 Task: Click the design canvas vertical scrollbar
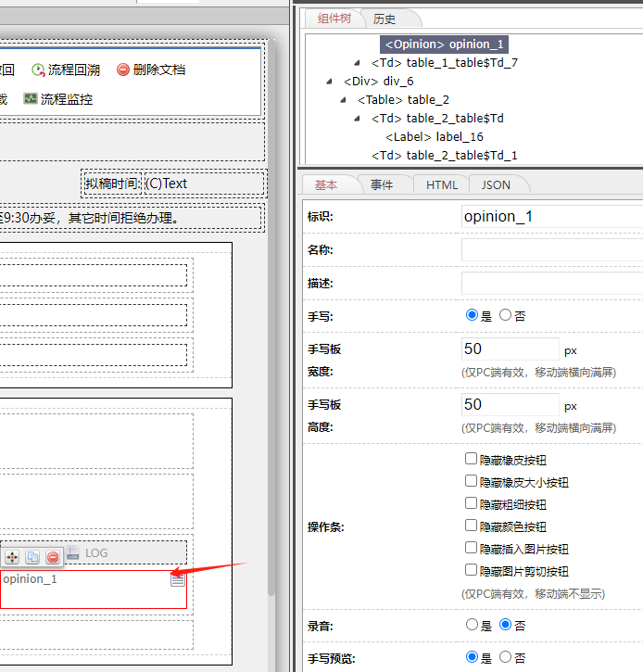click(271, 317)
